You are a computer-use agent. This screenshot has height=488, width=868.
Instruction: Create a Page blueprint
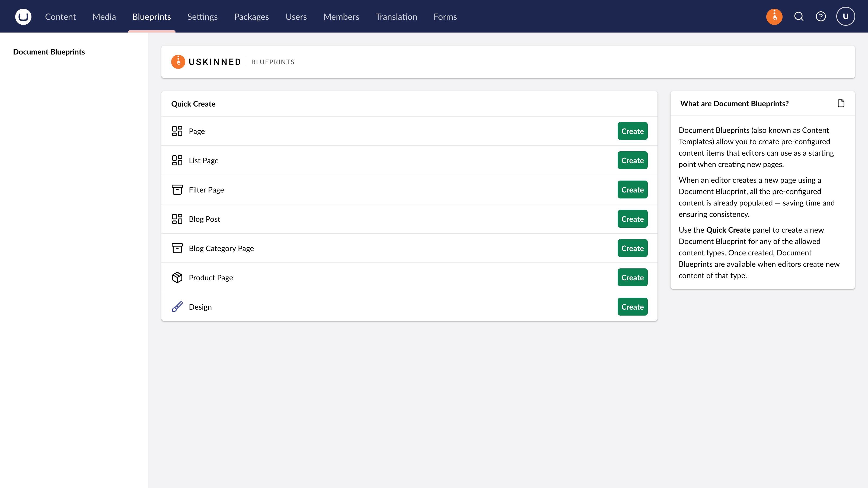click(633, 131)
